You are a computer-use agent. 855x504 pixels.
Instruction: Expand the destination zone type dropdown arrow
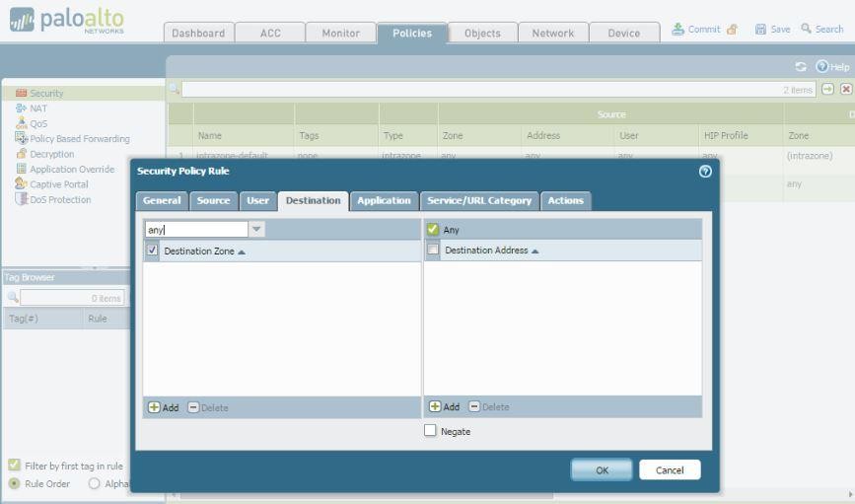[x=256, y=230]
